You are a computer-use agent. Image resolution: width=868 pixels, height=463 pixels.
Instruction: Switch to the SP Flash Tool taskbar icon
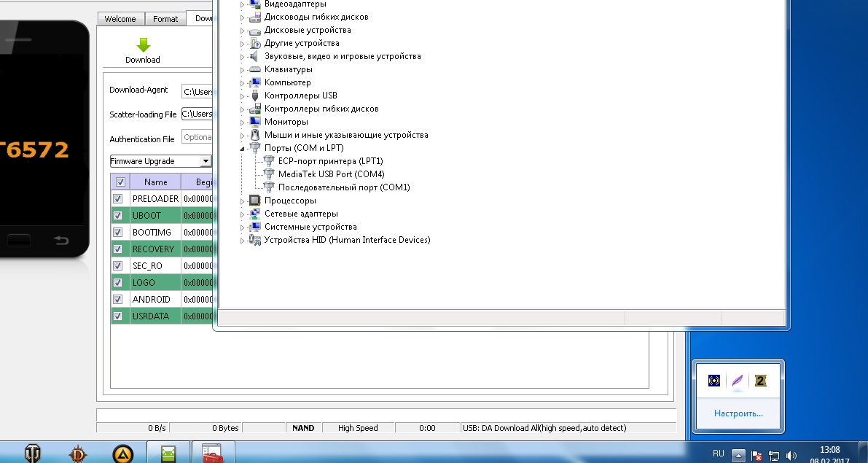tap(168, 453)
